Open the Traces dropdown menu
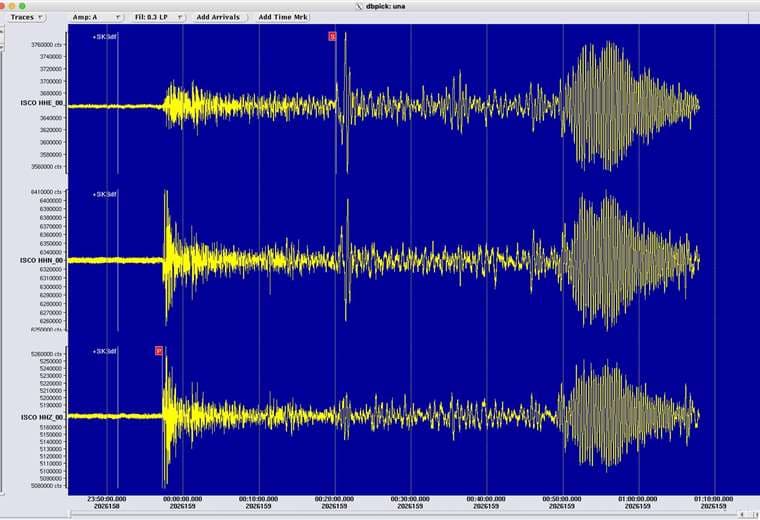 pyautogui.click(x=26, y=17)
